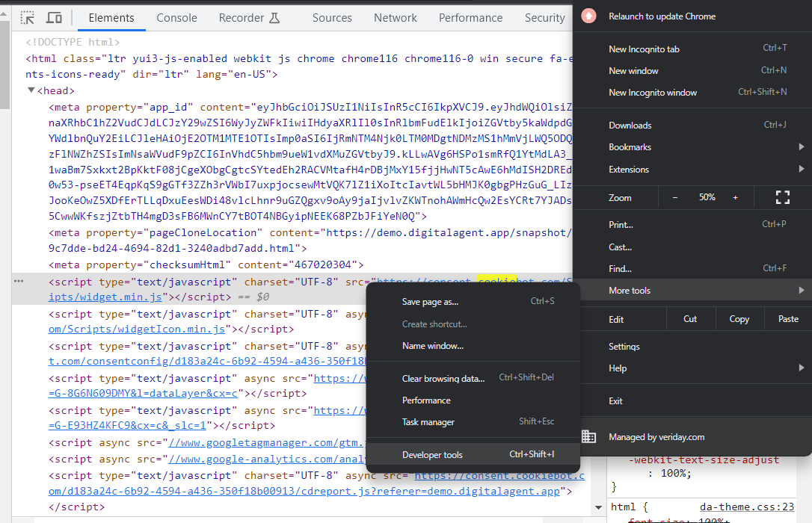
Task: Activate the inspect element picker icon
Action: pos(28,18)
